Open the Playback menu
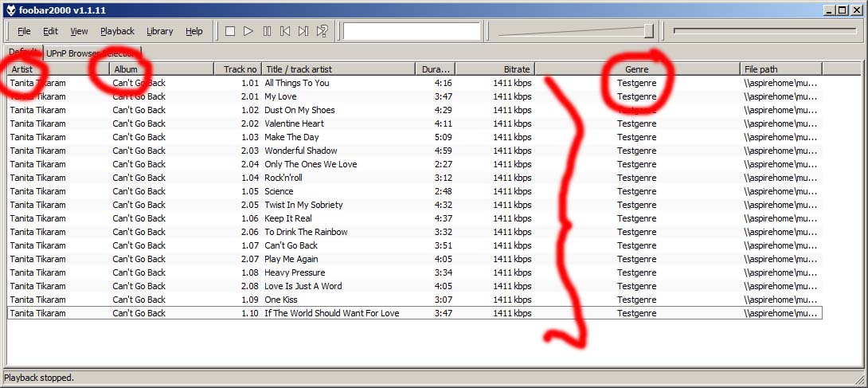 (x=117, y=31)
